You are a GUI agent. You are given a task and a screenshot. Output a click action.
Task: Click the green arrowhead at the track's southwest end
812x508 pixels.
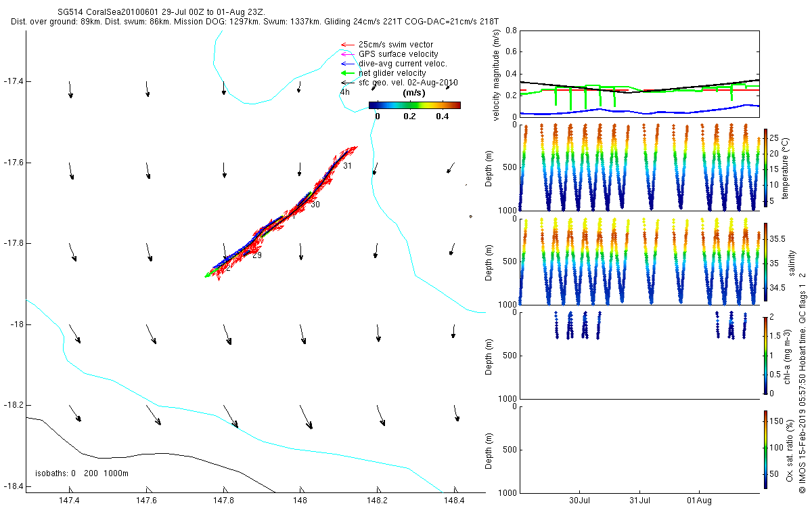coord(208,275)
